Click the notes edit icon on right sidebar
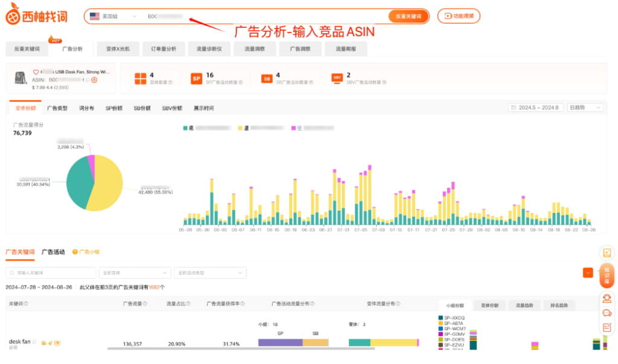This screenshot has width=618, height=364. pos(607,326)
